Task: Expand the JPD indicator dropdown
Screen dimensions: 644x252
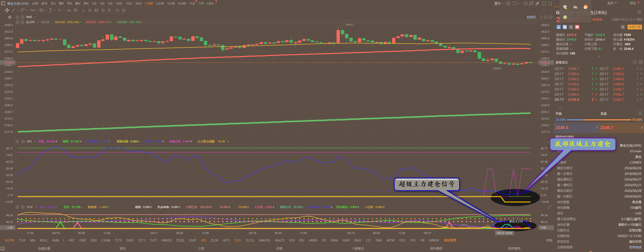Action: (x=35, y=141)
